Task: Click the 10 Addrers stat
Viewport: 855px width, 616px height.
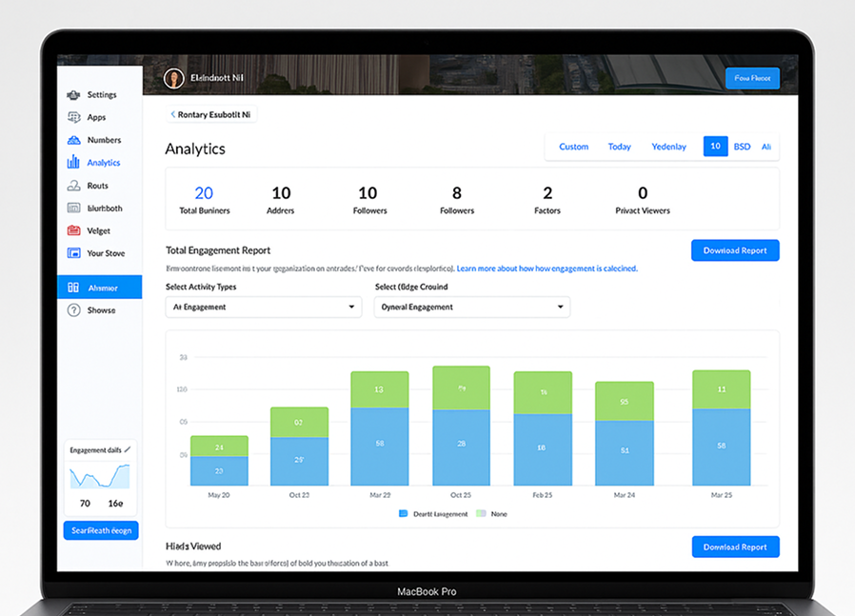Action: click(281, 200)
